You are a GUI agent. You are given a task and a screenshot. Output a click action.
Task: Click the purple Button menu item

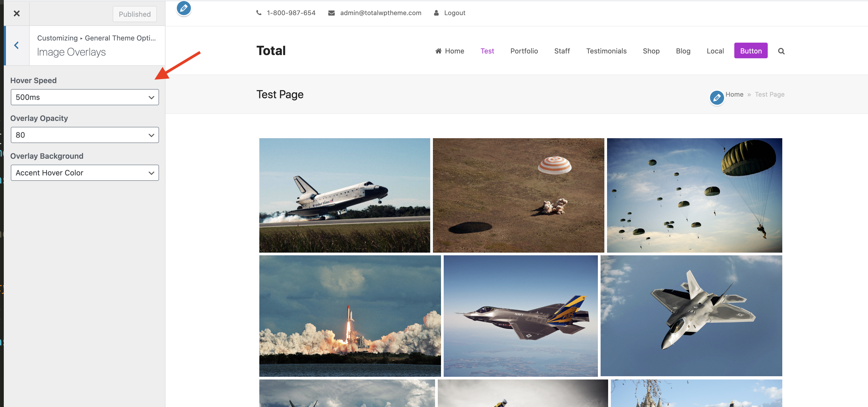tap(751, 51)
